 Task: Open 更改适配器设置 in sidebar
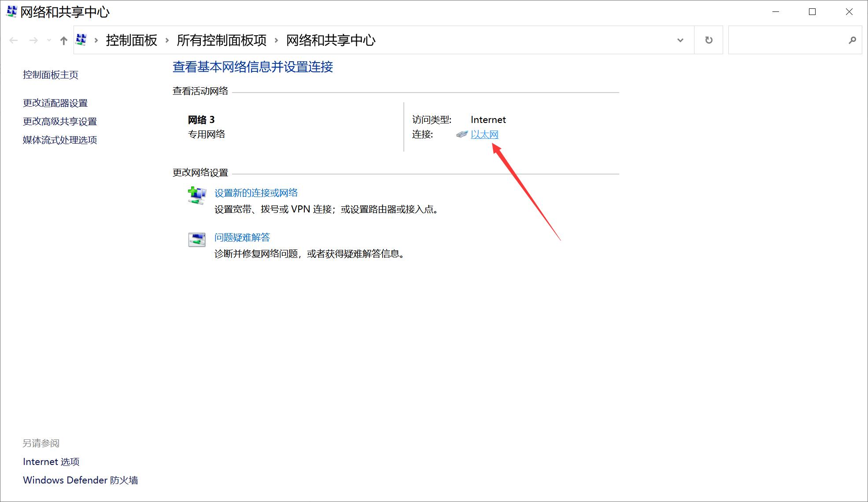click(x=55, y=102)
